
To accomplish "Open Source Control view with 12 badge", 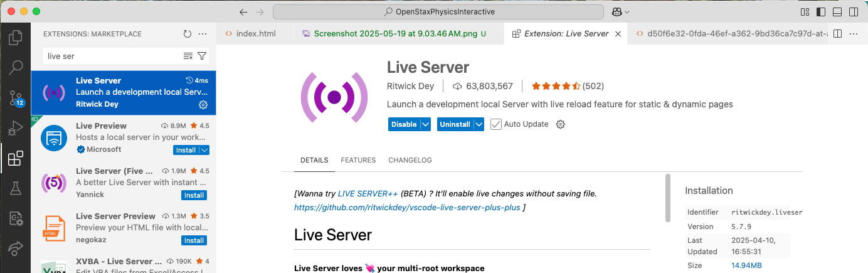I will (16, 98).
